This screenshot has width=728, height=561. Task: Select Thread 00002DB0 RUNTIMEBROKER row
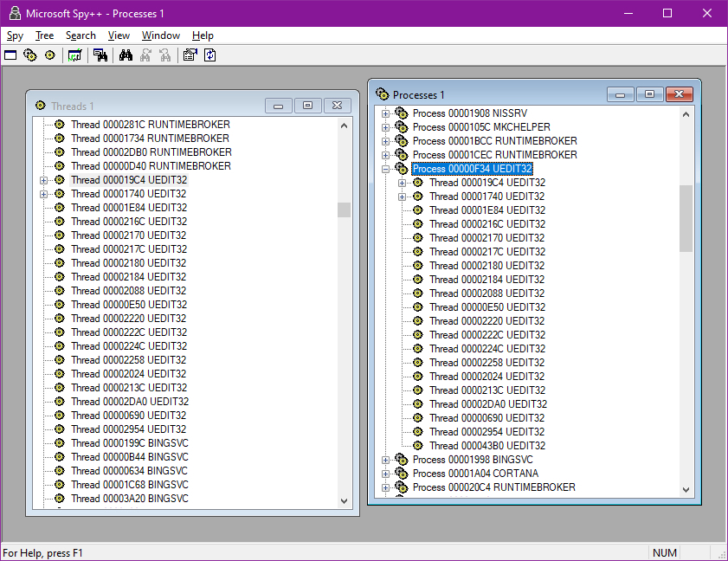[151, 152]
